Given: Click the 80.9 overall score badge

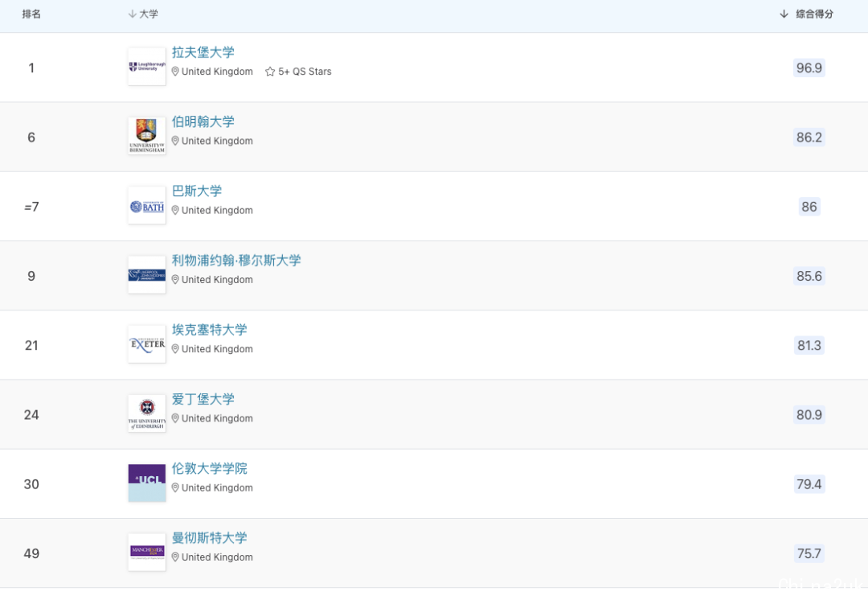Looking at the screenshot, I should coord(809,415).
